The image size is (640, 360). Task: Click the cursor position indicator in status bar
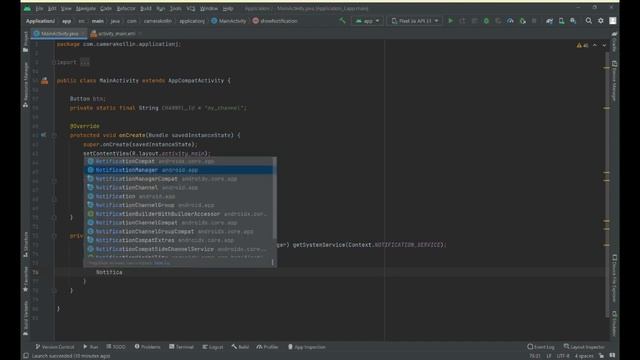point(535,356)
